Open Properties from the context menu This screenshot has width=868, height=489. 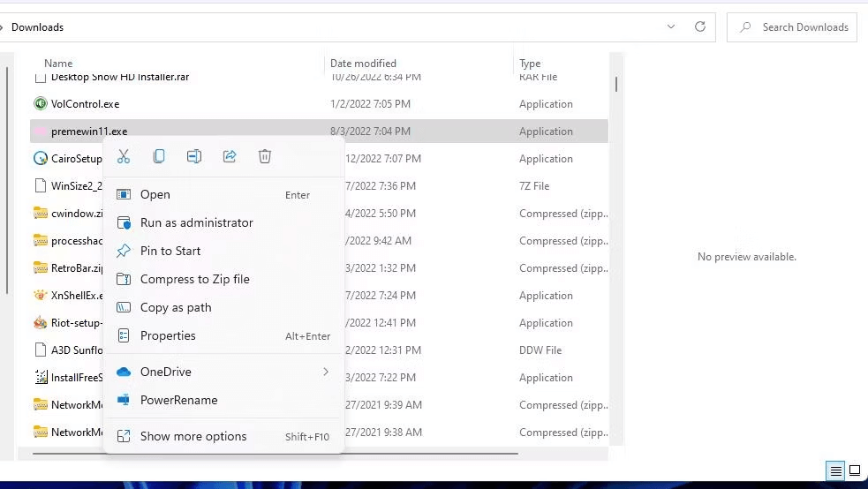click(x=223, y=335)
